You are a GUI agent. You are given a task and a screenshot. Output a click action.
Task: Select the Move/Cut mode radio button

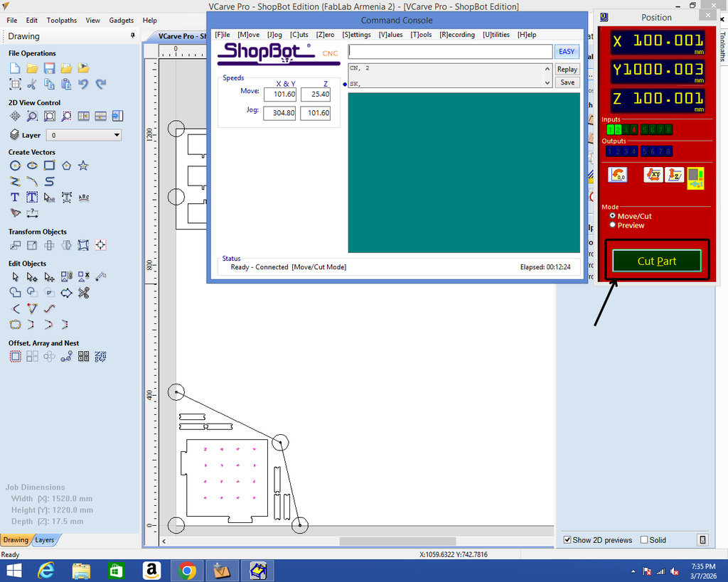click(x=612, y=216)
